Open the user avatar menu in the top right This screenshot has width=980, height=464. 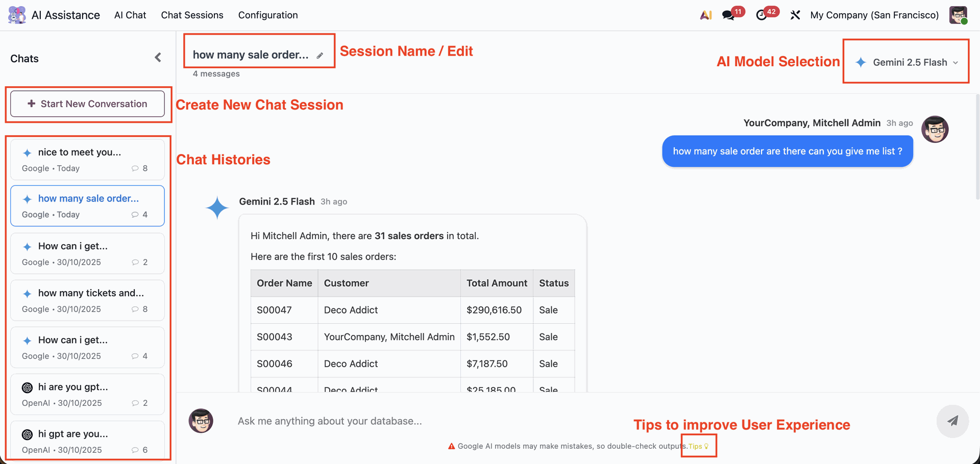click(958, 15)
